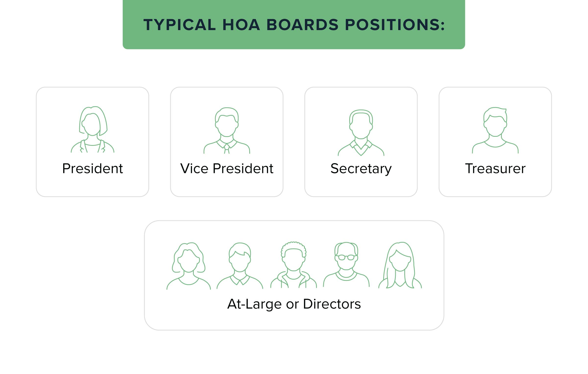Click the Secretary avatar icon

pyautogui.click(x=361, y=132)
